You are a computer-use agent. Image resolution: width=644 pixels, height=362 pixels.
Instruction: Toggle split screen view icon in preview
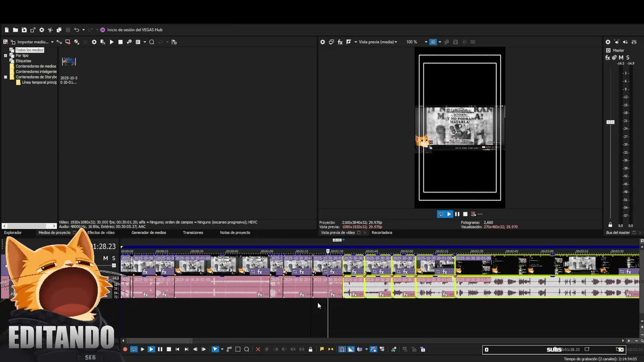tap(349, 42)
